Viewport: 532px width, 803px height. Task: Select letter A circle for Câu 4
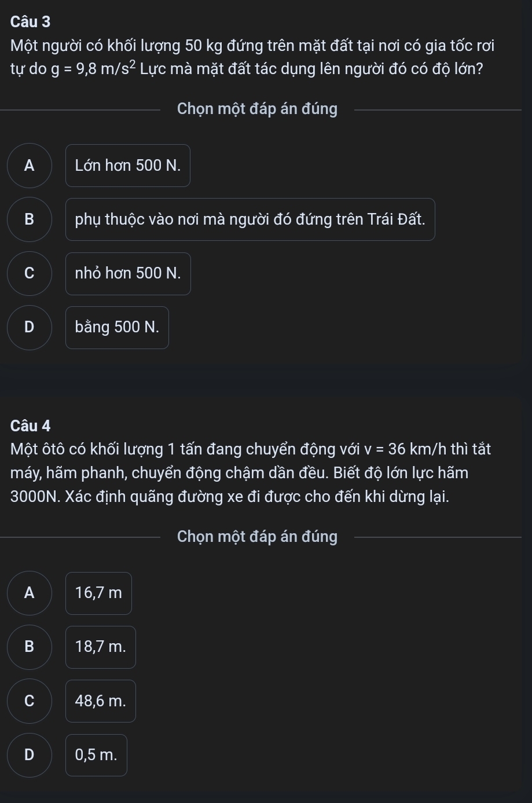[x=30, y=593]
